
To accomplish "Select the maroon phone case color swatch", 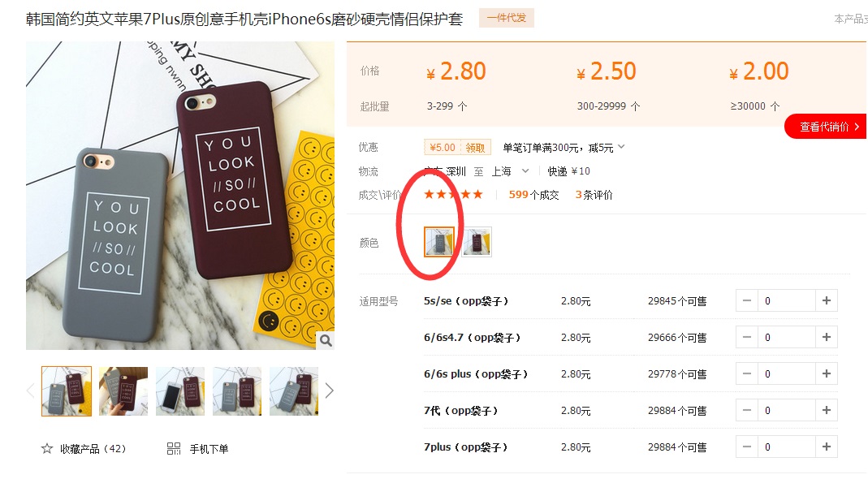I will pos(477,242).
